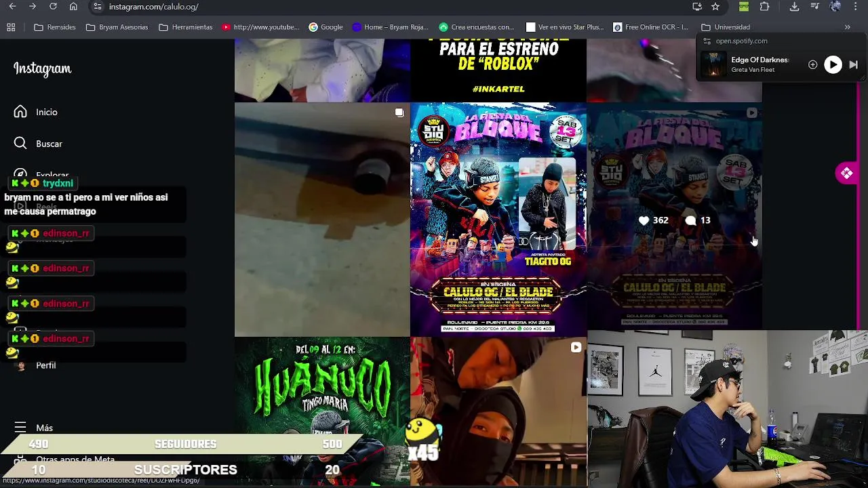
Task: Open the Crea encuestas bookmark
Action: coord(477,27)
